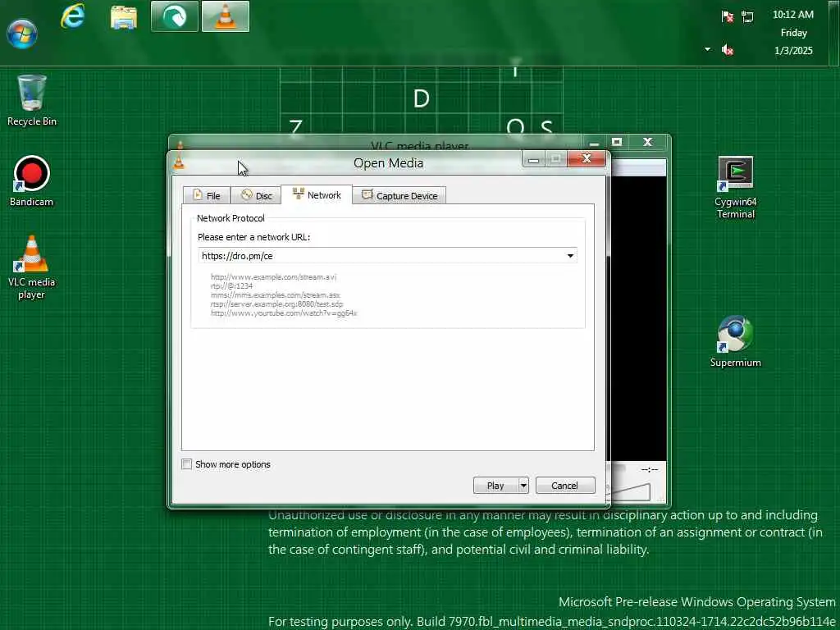Click the Action Center flag tray icon
840x630 pixels.
(727, 16)
